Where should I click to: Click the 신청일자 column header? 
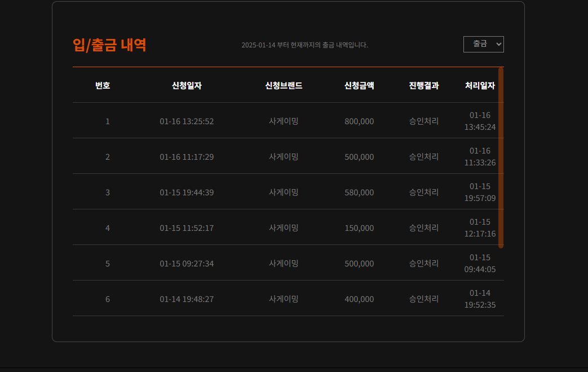click(x=187, y=86)
